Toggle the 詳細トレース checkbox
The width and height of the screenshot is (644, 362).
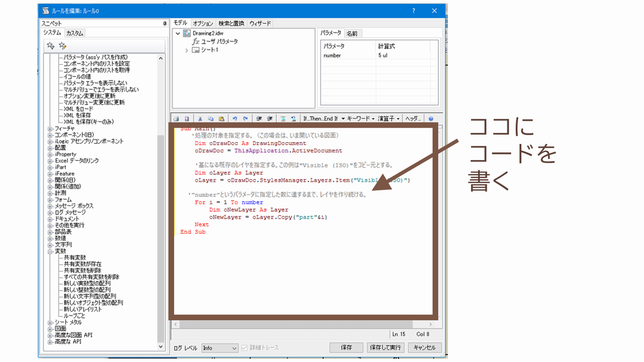click(245, 348)
